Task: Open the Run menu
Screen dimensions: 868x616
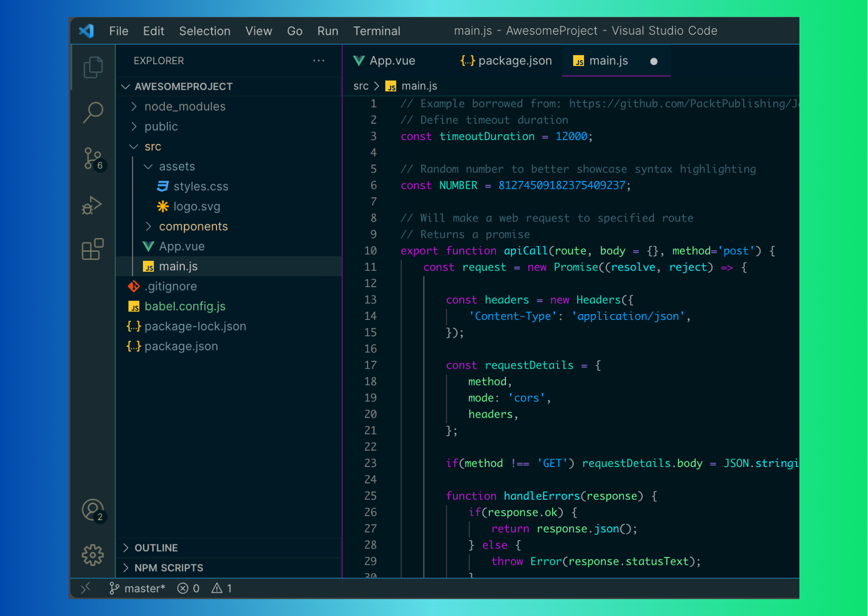Action: [x=328, y=31]
